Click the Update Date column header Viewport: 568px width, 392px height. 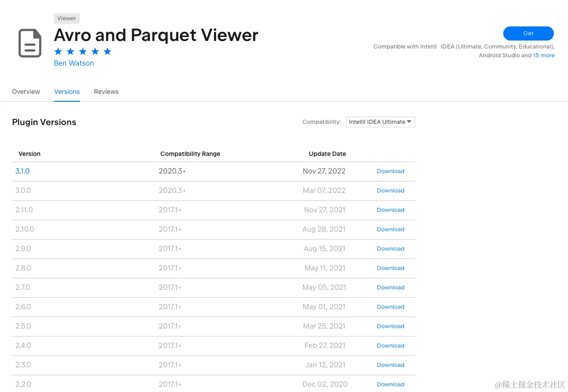[327, 154]
